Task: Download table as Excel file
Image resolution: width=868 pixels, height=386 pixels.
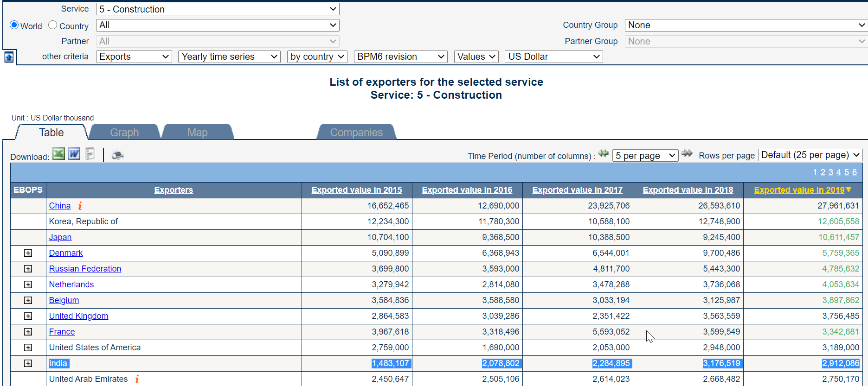Action: [x=58, y=154]
